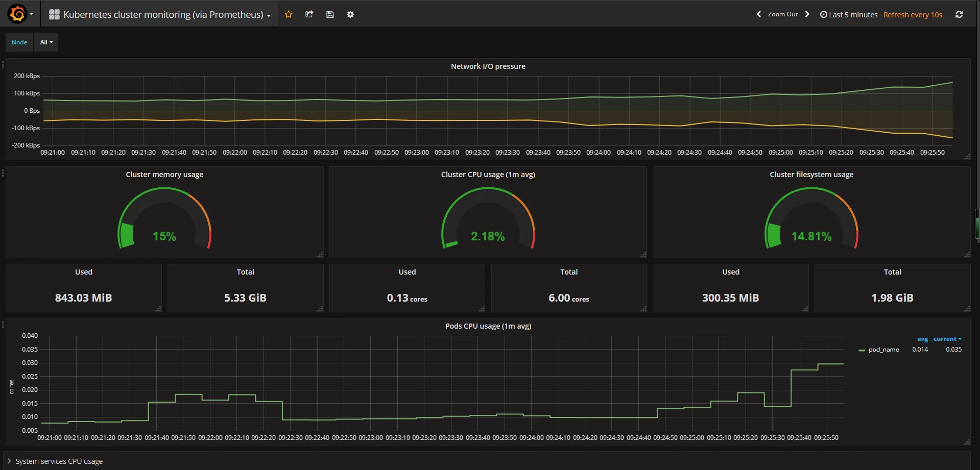Click the share dashboard icon

(309, 14)
